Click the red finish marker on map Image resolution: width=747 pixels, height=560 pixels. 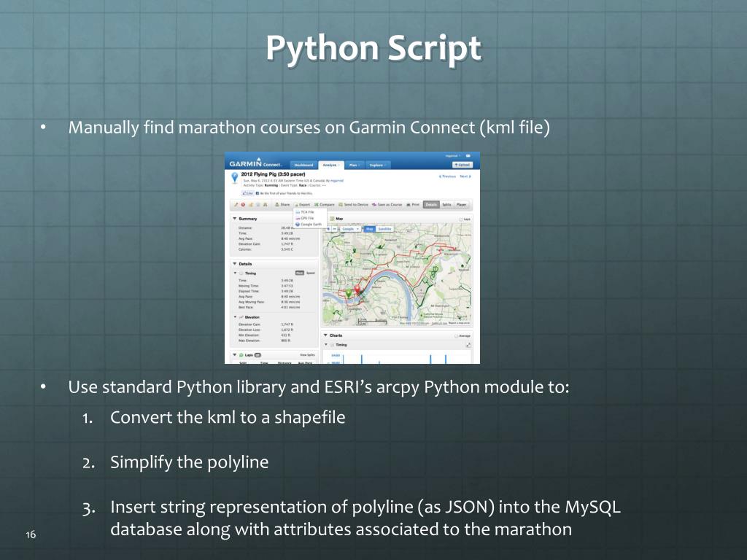point(357,289)
